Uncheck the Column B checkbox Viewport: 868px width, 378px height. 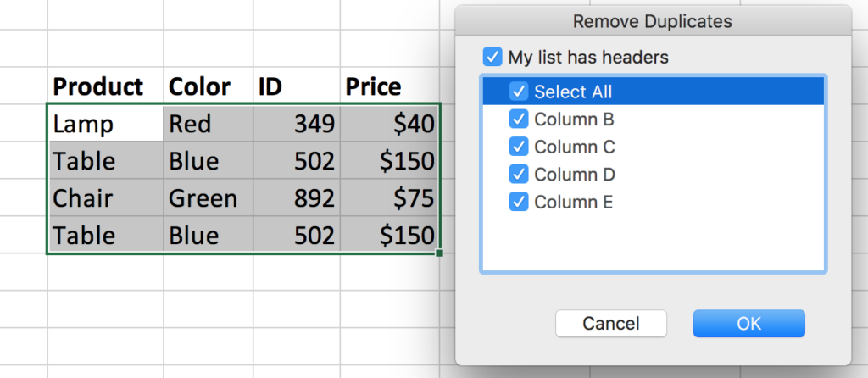tap(519, 120)
